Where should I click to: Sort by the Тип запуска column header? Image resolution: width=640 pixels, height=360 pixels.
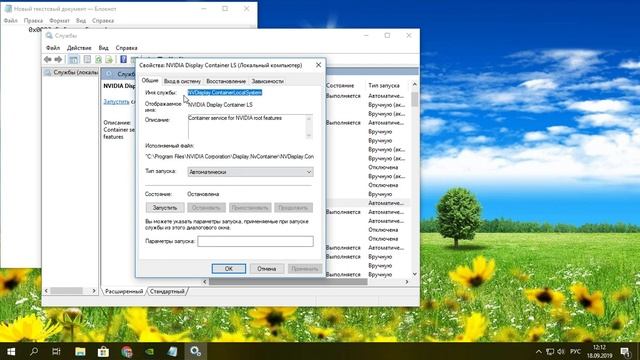point(384,85)
